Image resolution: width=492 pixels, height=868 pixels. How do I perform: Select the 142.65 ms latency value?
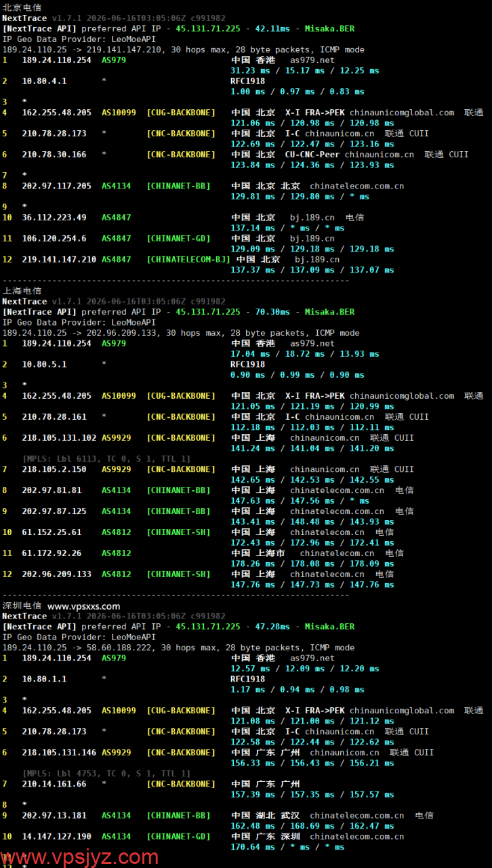[x=253, y=480]
